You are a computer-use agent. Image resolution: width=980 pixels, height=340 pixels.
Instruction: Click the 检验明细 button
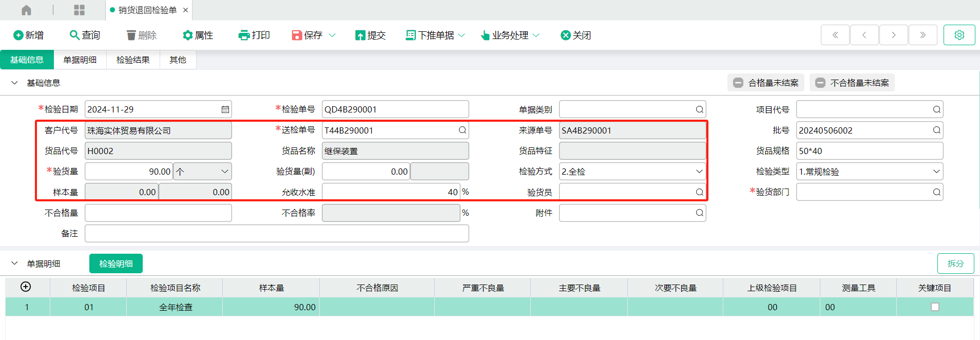(116, 263)
